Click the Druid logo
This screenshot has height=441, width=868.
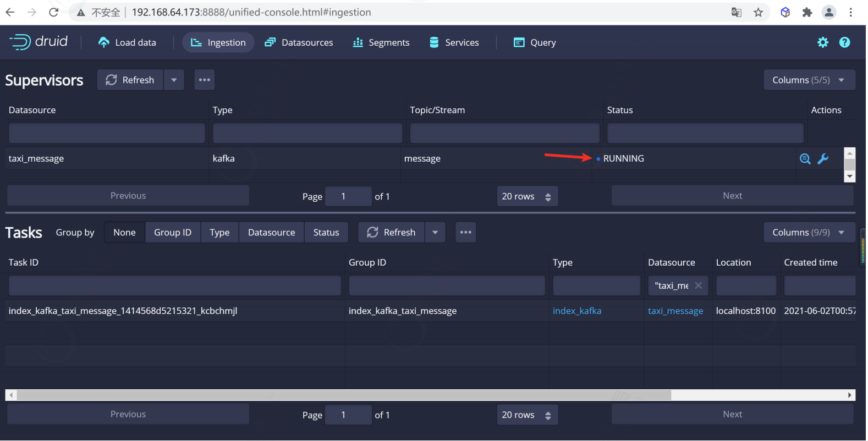point(39,42)
